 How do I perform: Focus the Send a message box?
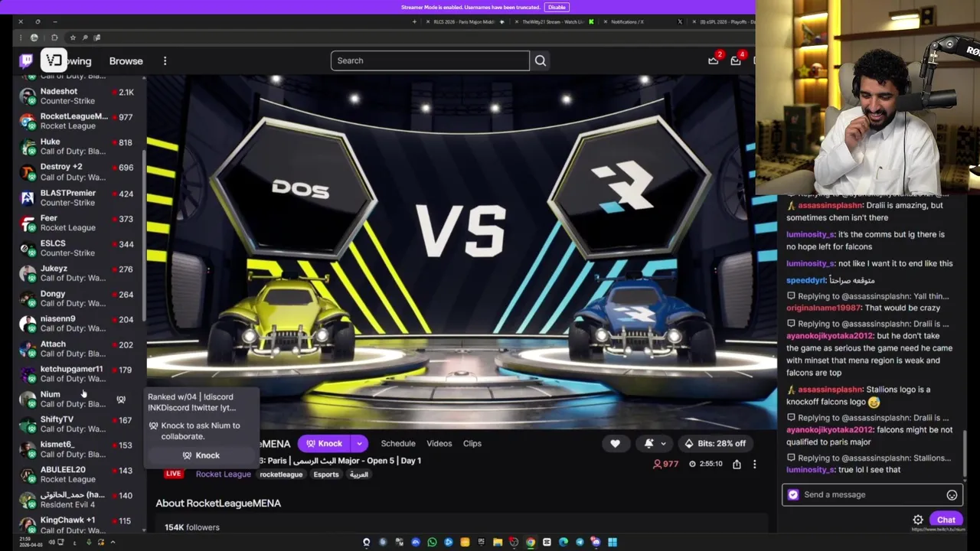point(872,494)
